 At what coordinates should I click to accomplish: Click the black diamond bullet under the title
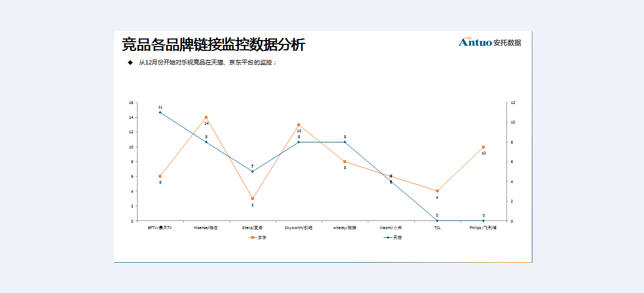coord(130,63)
